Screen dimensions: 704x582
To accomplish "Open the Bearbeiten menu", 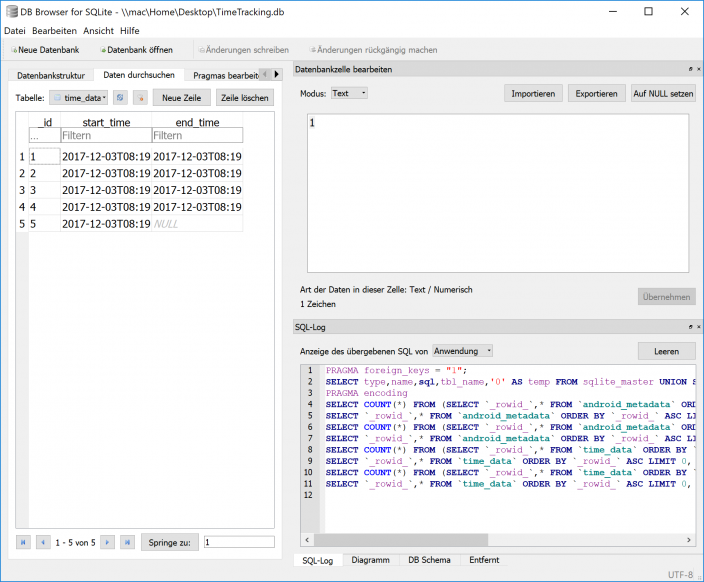I will coord(54,31).
